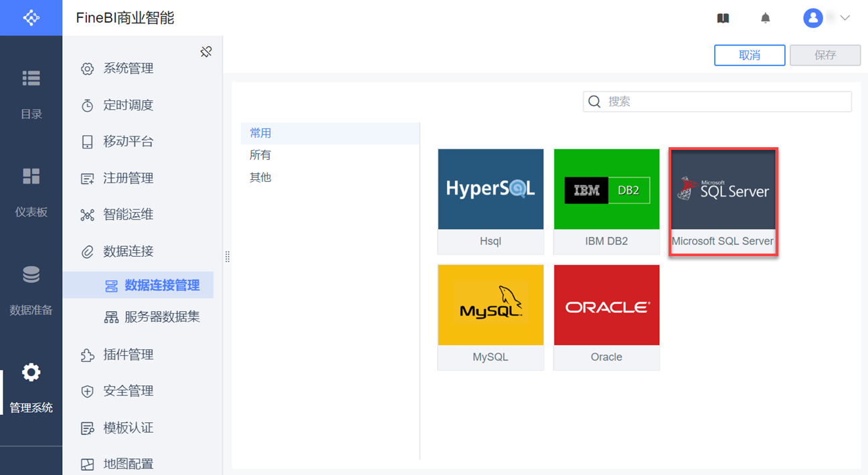Click the 搜索 search input field
868x475 pixels.
point(726,102)
